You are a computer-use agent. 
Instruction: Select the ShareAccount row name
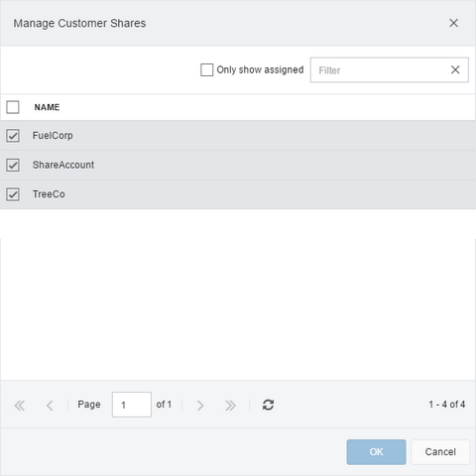tap(63, 165)
